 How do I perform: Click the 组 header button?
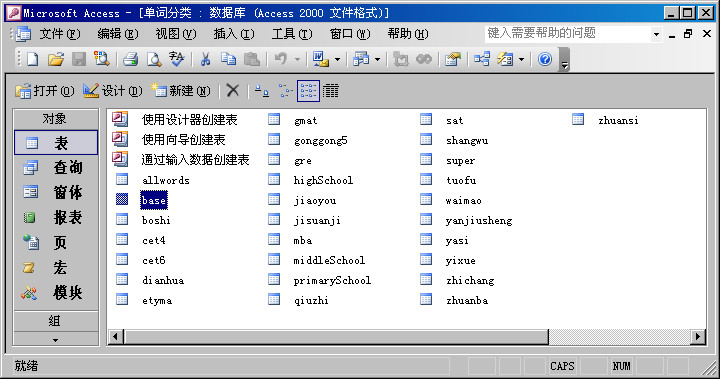[x=56, y=321]
